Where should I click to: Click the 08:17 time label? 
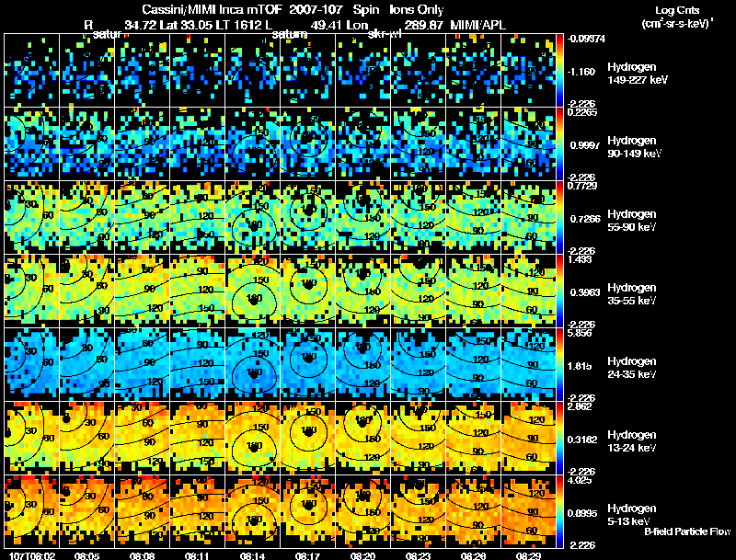(308, 555)
